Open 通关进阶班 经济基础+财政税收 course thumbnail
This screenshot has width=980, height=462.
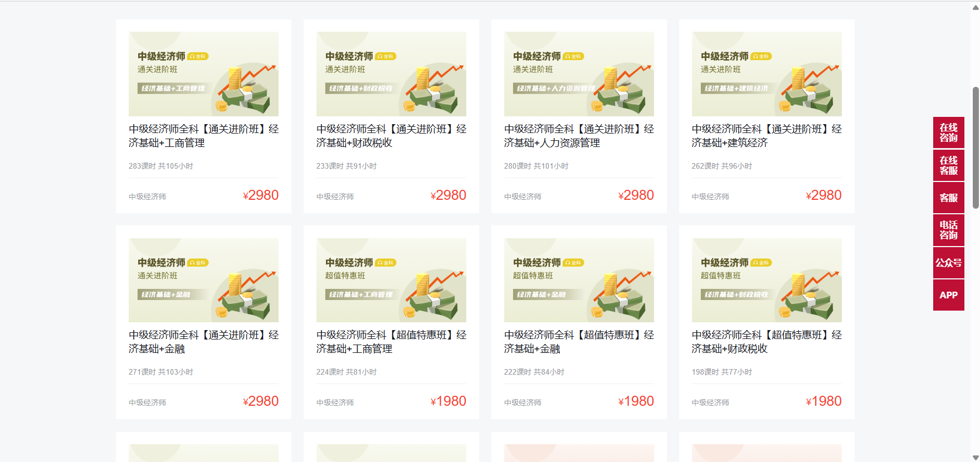tap(391, 73)
